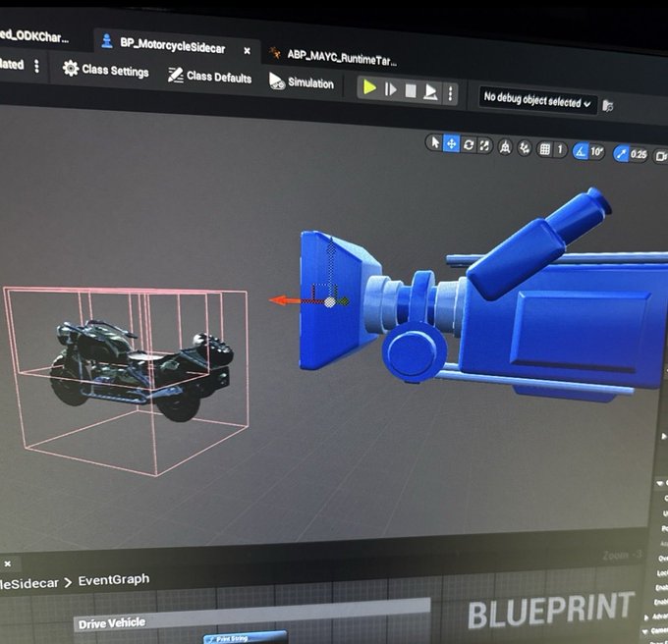This screenshot has width=668, height=644.
Task: Toggle the partially visible Hide Unrelated button
Action: click(12, 64)
